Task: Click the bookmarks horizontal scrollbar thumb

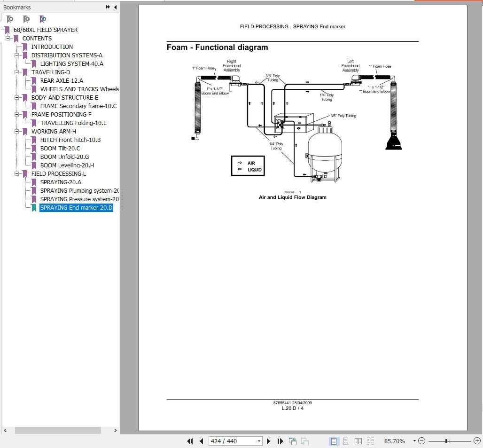Action: pyautogui.click(x=58, y=430)
